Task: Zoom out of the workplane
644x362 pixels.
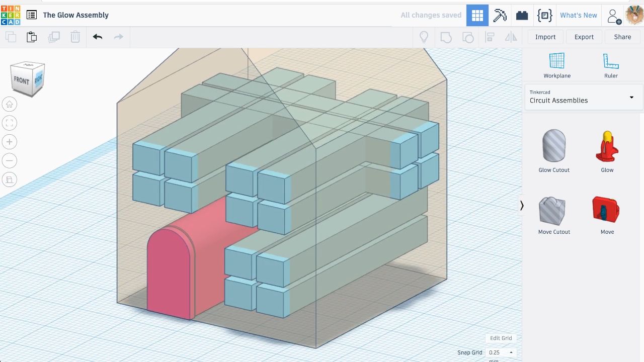Action: click(10, 161)
